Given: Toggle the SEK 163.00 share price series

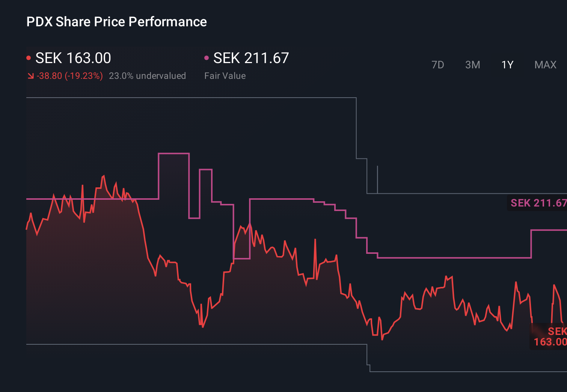Looking at the screenshot, I should (72, 58).
